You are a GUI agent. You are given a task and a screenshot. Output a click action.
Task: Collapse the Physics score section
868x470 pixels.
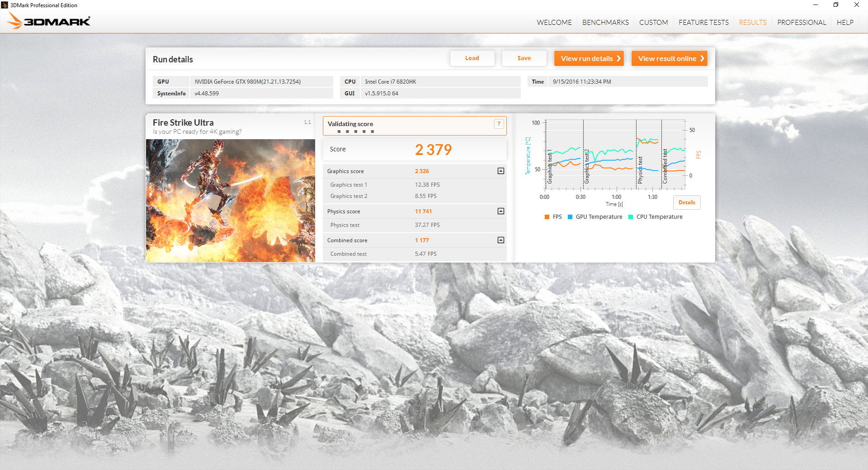[x=500, y=211]
